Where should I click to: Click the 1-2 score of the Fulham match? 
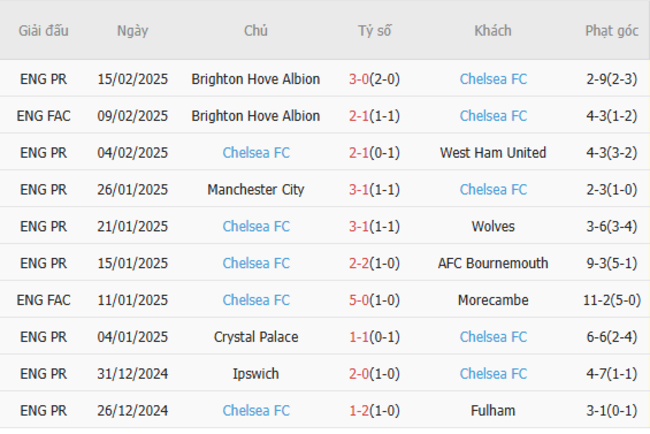click(359, 411)
